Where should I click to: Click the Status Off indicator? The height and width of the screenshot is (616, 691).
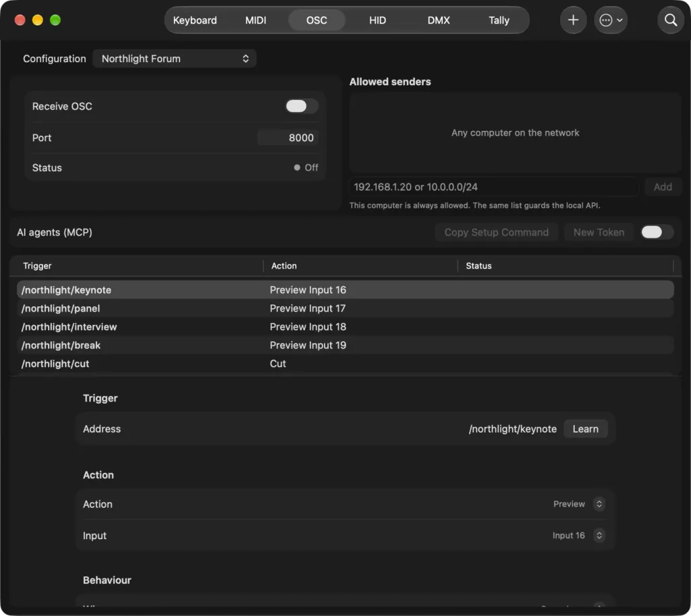point(306,167)
